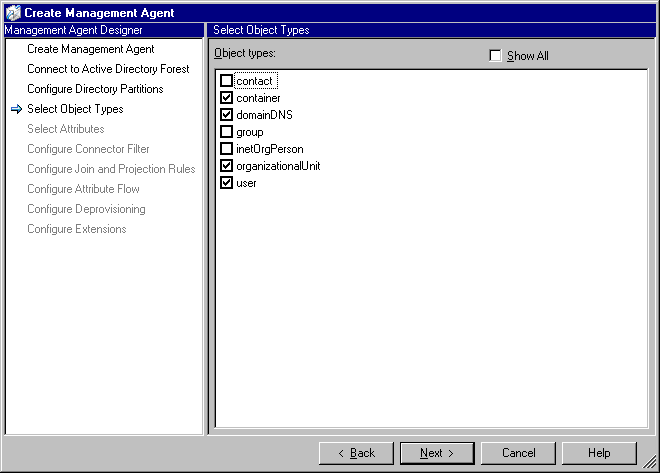This screenshot has height=473, width=660.
Task: Uncheck the organizationalUnit checkbox
Action: 227,166
